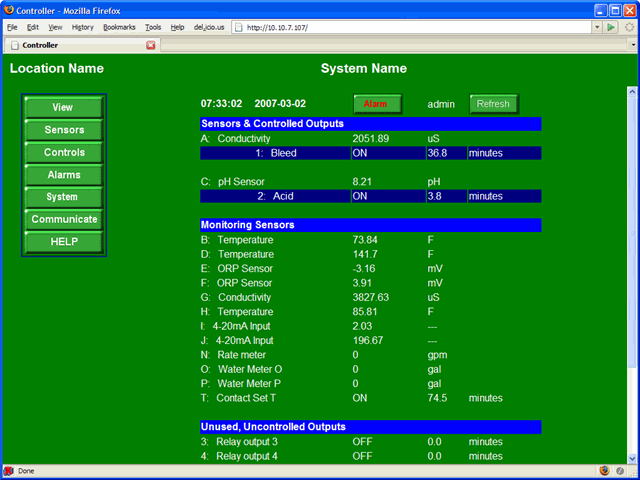Click the Refresh button
This screenshot has width=640, height=480.
coord(494,104)
